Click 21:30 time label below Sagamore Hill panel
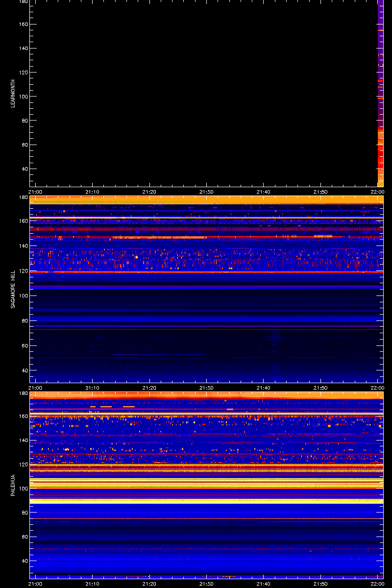 click(x=206, y=388)
